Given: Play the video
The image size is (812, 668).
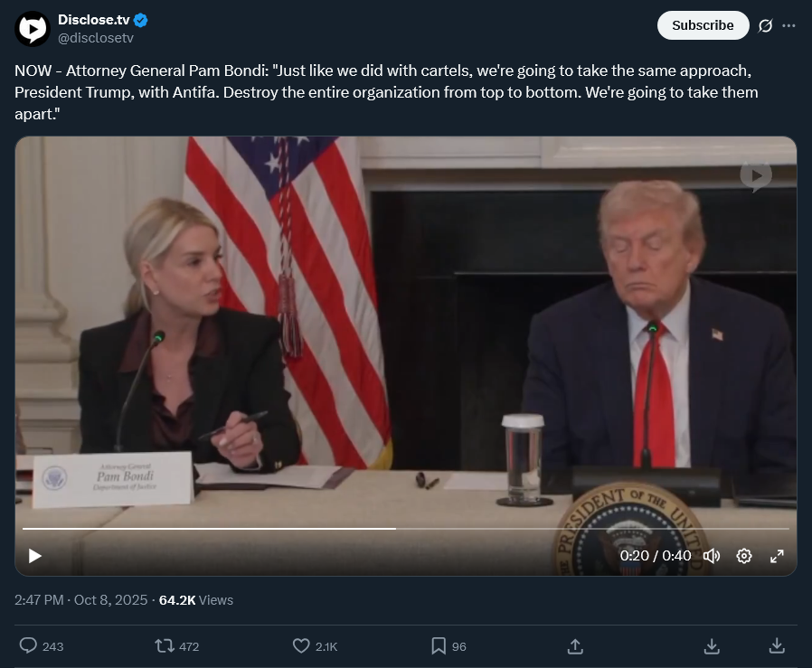Looking at the screenshot, I should point(35,556).
